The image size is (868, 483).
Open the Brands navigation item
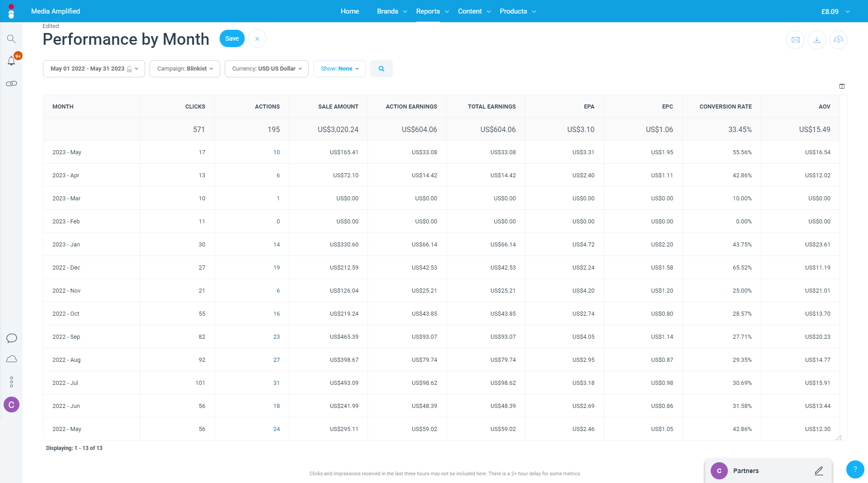tap(387, 11)
